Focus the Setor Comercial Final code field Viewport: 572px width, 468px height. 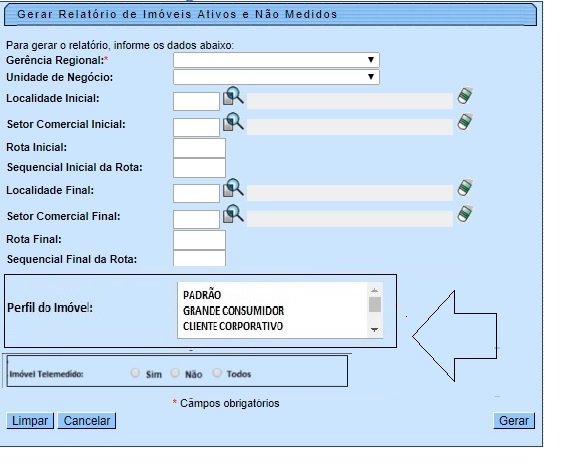[196, 219]
